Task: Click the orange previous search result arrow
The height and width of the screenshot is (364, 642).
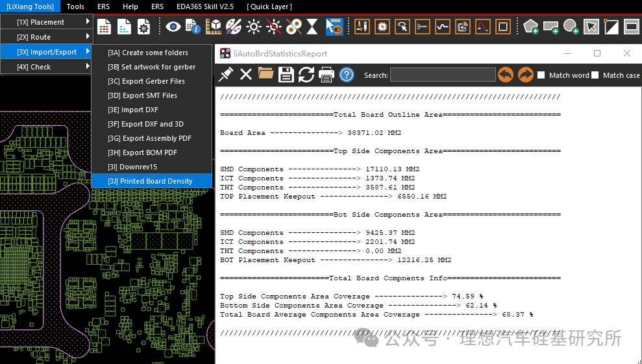Action: [506, 75]
